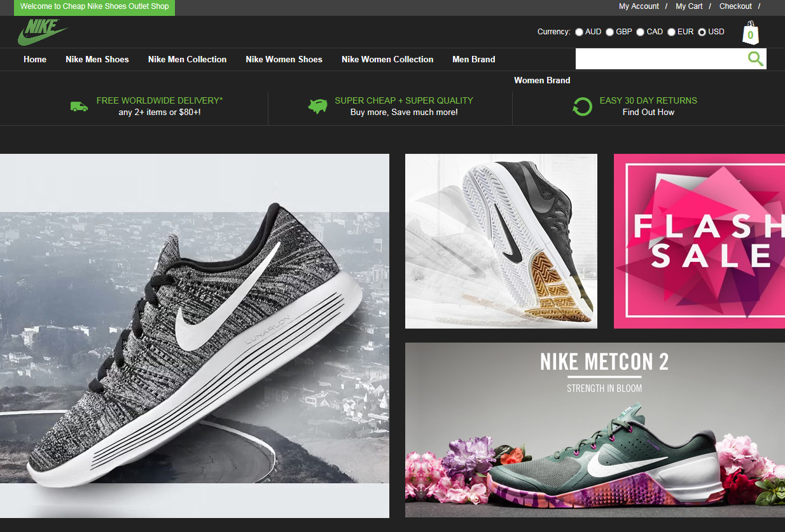The height and width of the screenshot is (532, 785).
Task: Open the Nike Metcon 2 banner
Action: (595, 430)
